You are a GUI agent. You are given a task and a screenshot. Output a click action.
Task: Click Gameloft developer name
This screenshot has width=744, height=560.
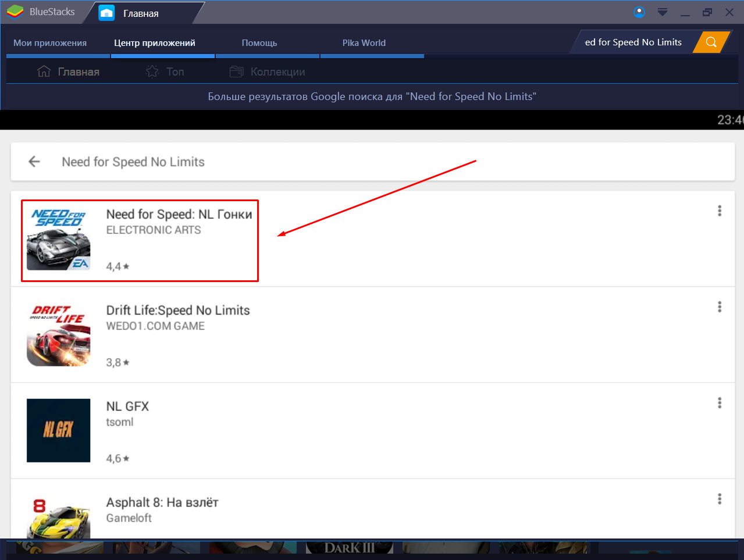click(x=129, y=518)
